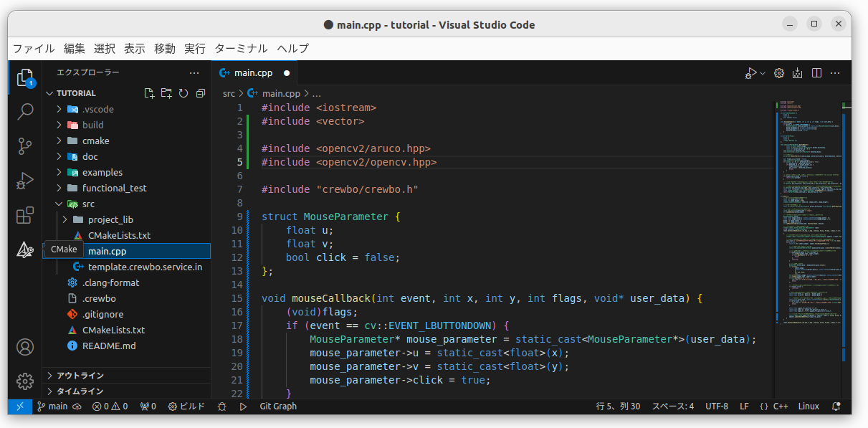Expand the functional_test folder

click(60, 188)
